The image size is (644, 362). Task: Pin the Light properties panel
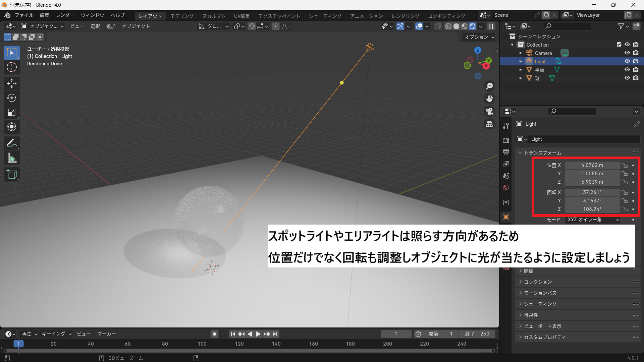(x=637, y=124)
